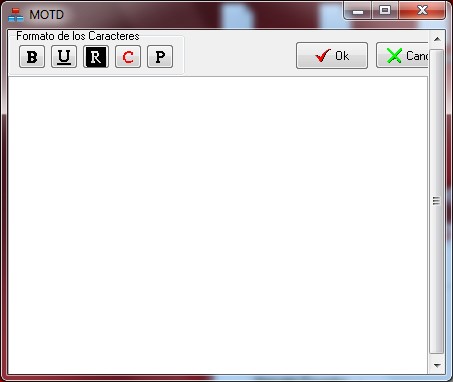Toggle Underline character formatting button
The image size is (453, 382).
pyautogui.click(x=64, y=57)
